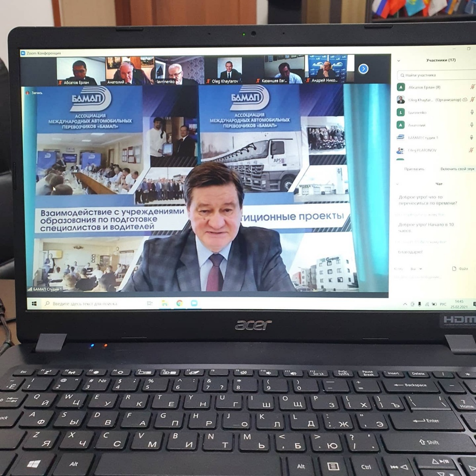
Task: Click the muted mic icon for Oleg Khaytar... organizer
Action: [472, 99]
